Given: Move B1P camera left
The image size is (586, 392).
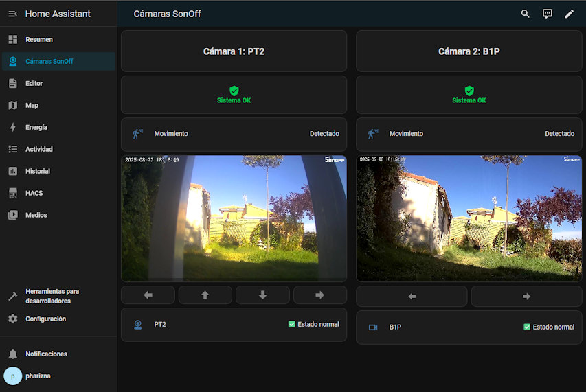Looking at the screenshot, I should coord(412,297).
